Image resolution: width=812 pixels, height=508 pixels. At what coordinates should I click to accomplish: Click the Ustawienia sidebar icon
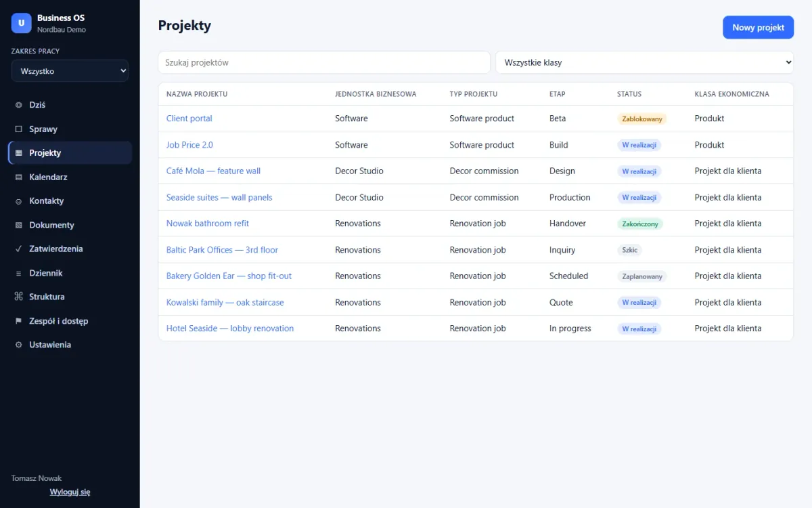tap(18, 345)
